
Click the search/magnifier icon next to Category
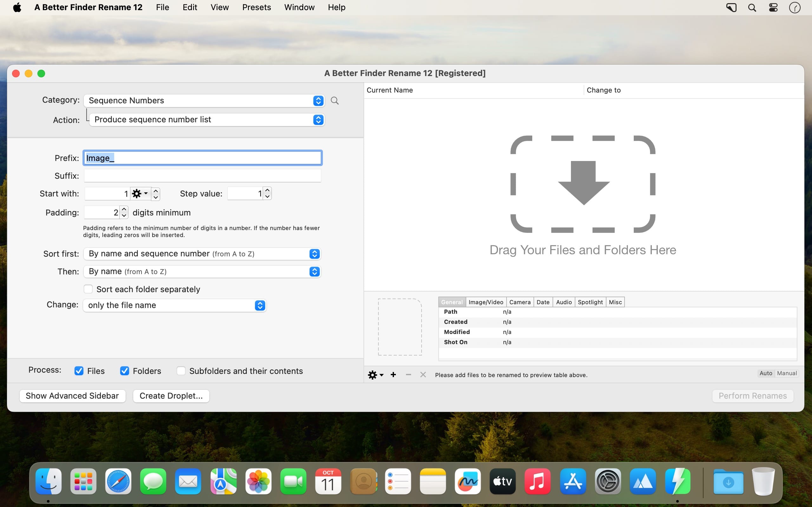tap(334, 100)
